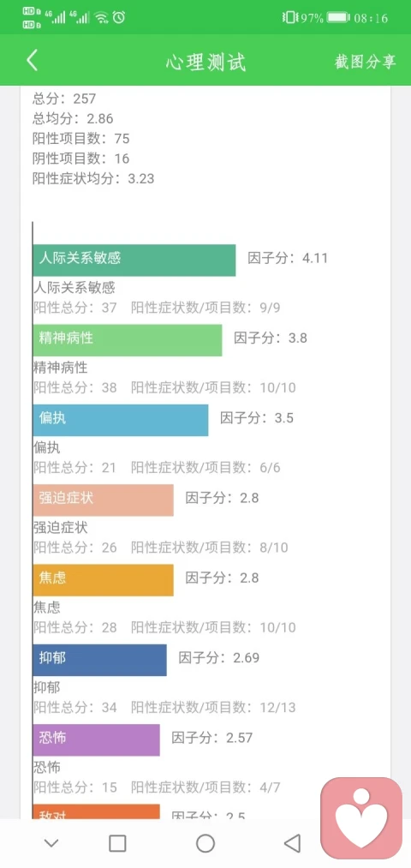411x868 pixels.
Task: Select the 强迫症状 salmon bar
Action: (104, 500)
